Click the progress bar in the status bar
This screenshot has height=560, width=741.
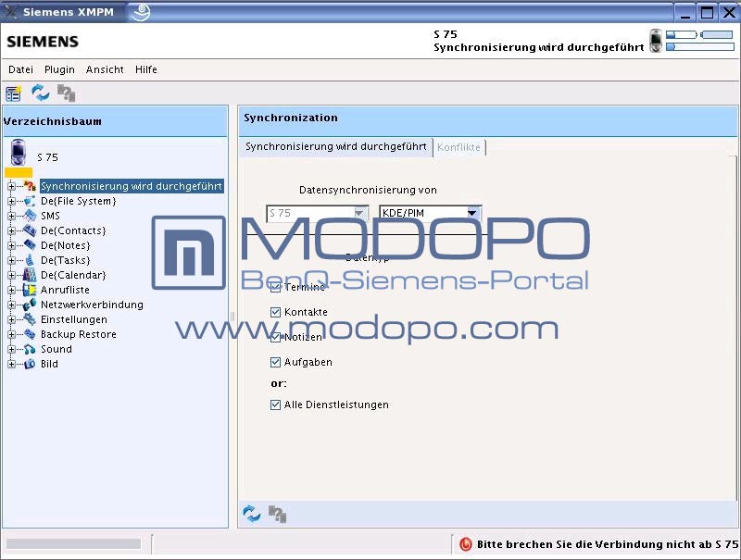point(73,544)
